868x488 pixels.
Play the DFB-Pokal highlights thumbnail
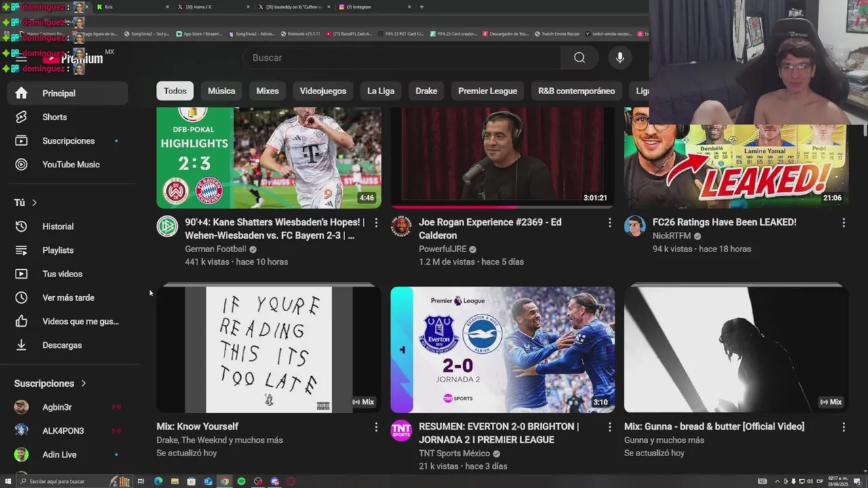click(x=269, y=157)
